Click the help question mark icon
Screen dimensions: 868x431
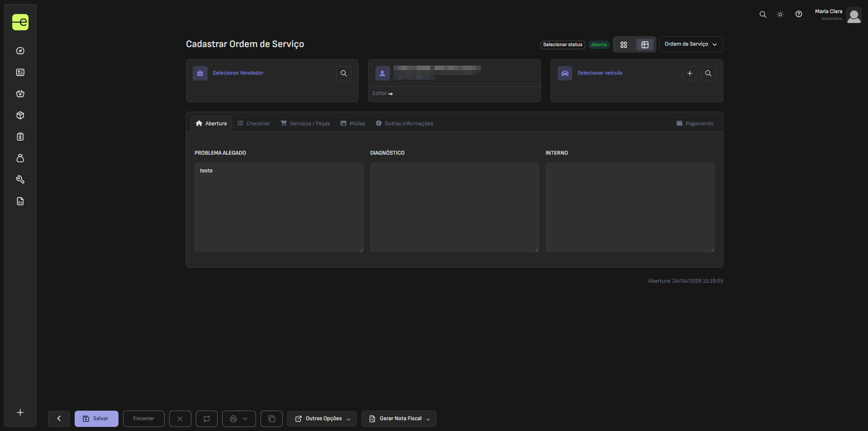[x=798, y=14]
